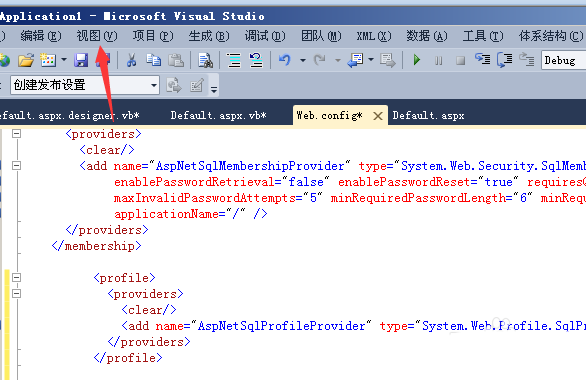Open the 体系结构(C) menu
Image resolution: width=586 pixels, height=380 pixels.
point(550,36)
